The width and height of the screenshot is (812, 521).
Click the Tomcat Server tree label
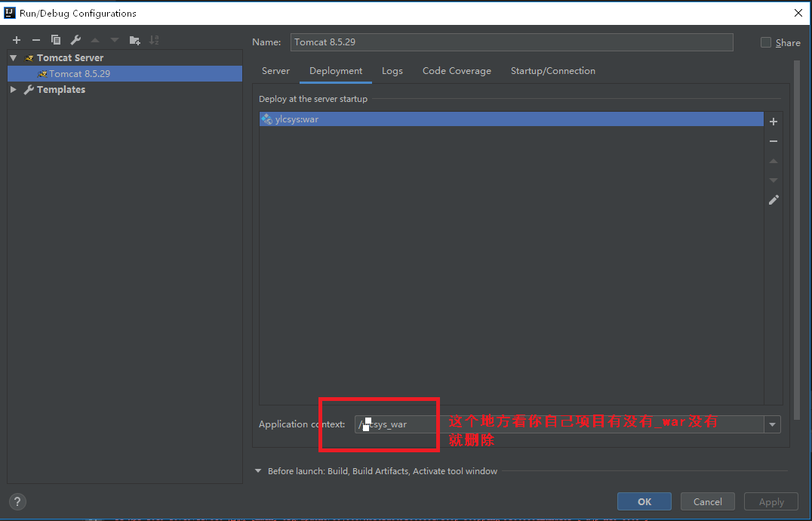tap(70, 57)
